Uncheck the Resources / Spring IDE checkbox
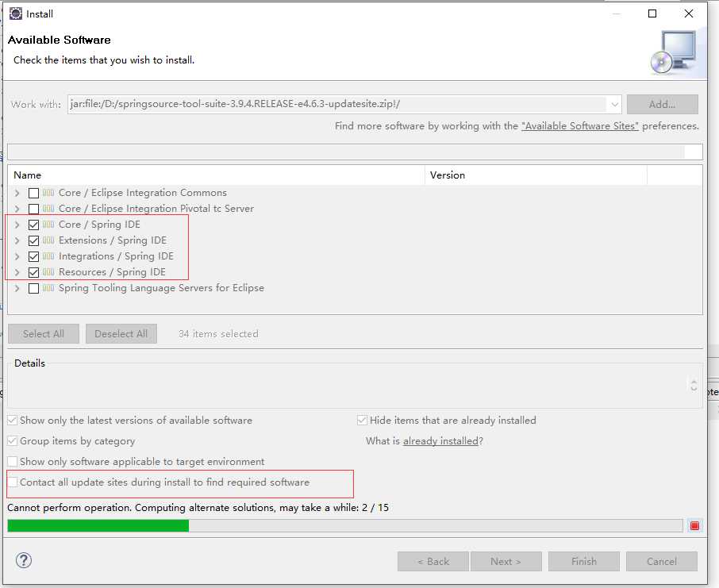 tap(33, 272)
